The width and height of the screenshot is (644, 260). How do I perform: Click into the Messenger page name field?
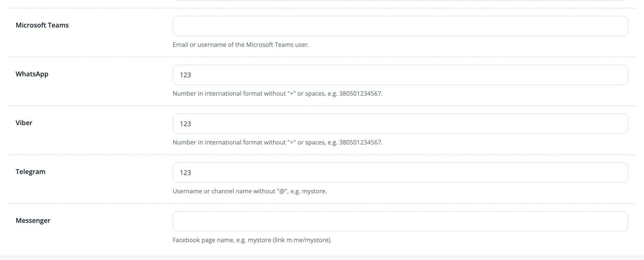400,221
